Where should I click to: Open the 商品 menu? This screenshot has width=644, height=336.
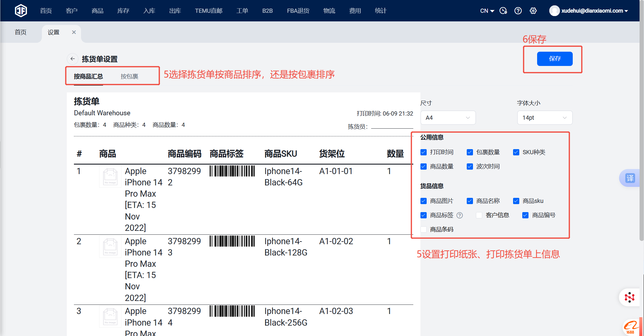[97, 11]
